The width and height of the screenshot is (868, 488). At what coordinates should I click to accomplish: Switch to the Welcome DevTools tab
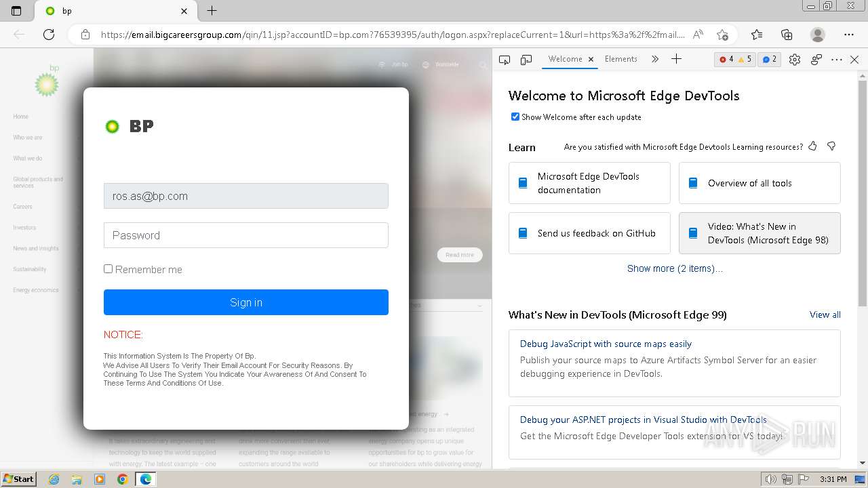tap(565, 59)
